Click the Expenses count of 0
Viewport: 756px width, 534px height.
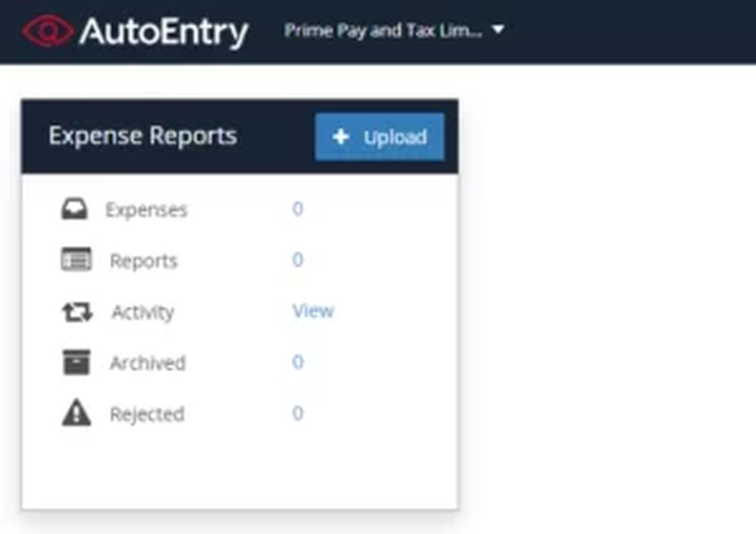pyautogui.click(x=297, y=209)
